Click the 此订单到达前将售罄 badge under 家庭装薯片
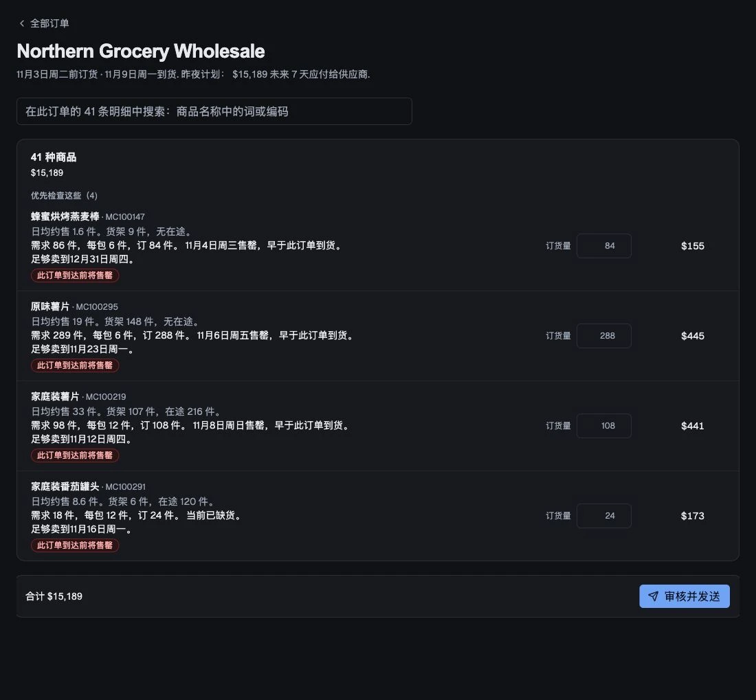Viewport: 756px width, 700px height. point(75,455)
